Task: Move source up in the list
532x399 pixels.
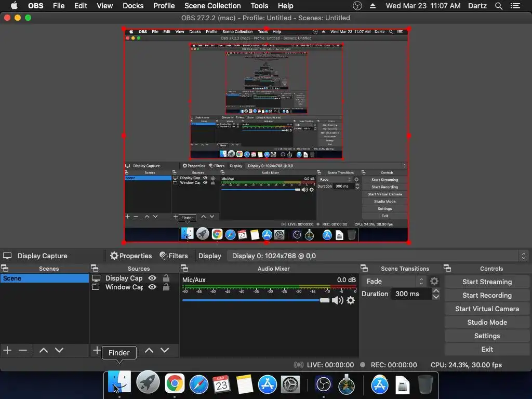Action: tap(149, 350)
